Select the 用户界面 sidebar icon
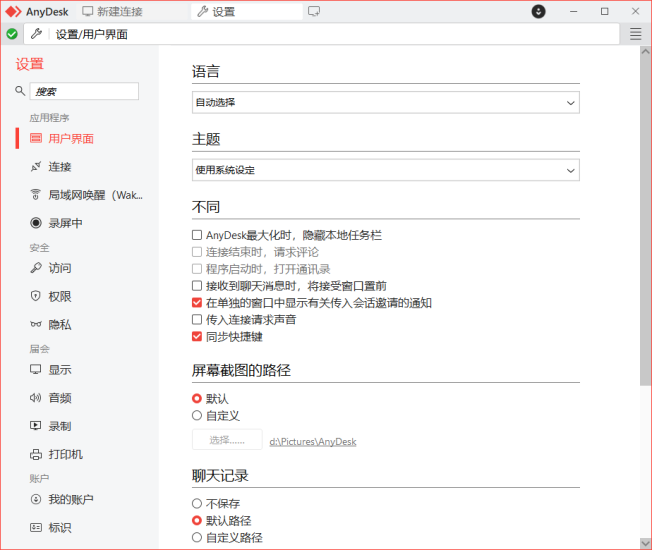Viewport: 652px width, 550px height. click(x=36, y=138)
